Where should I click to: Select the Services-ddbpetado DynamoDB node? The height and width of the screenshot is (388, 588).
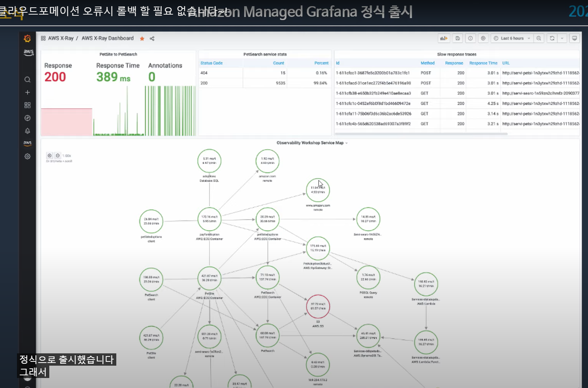click(369, 336)
